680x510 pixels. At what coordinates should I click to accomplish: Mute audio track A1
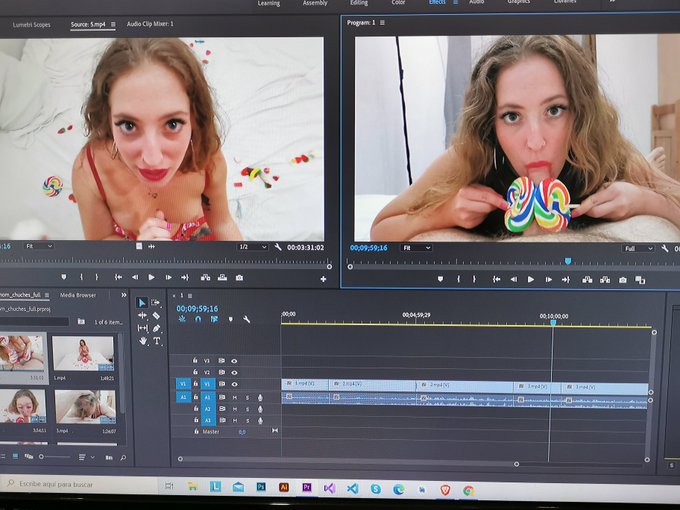(235, 397)
